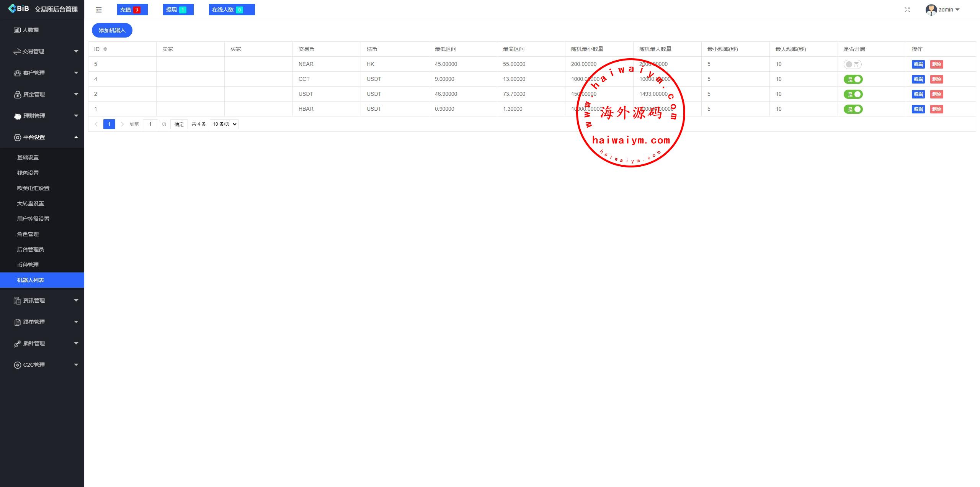980x487 pixels.
Task: Click the 充值 notification badge button
Action: 132,10
